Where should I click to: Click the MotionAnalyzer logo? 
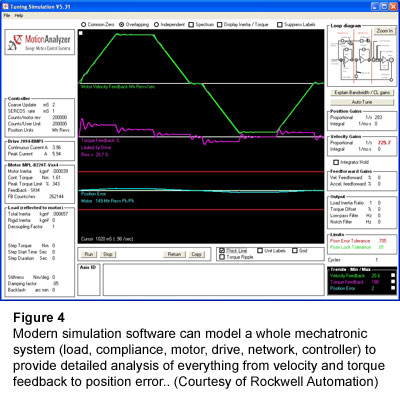[40, 43]
